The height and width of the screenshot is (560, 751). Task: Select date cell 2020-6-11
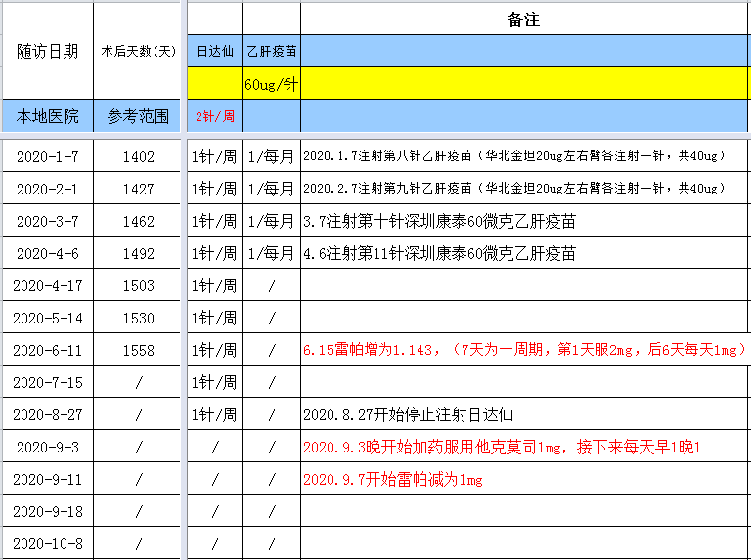(x=47, y=350)
